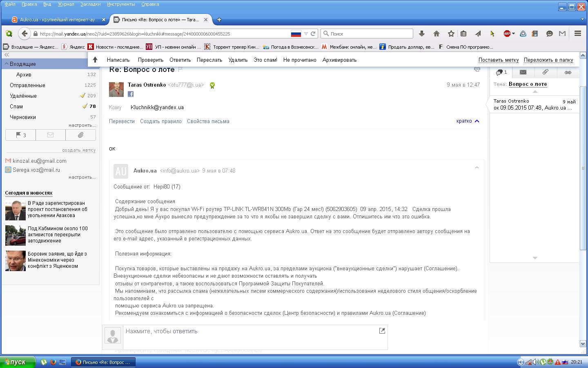Screen dimensions: 588x368
Task: Click Написать to compose mail
Action: 118,60
